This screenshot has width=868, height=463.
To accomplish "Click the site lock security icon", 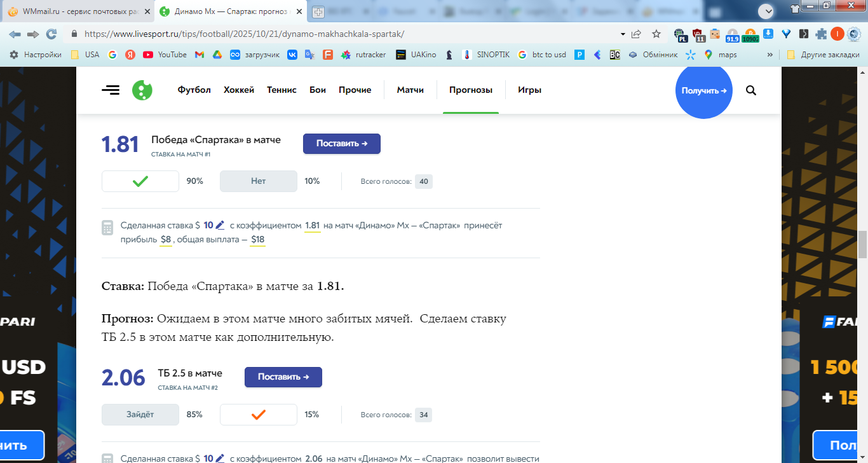I will [74, 34].
